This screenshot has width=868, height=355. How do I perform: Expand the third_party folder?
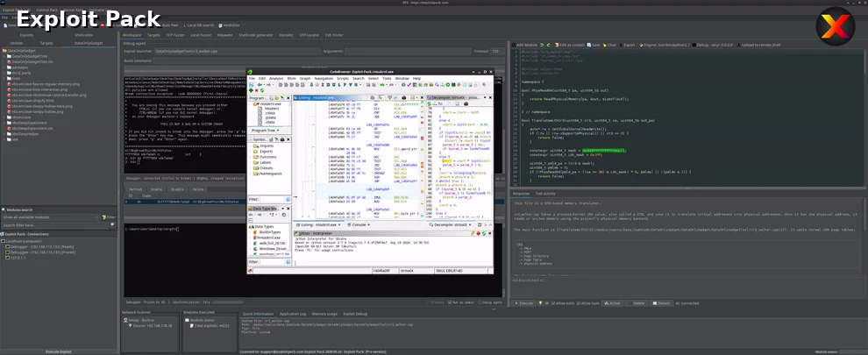(x=4, y=73)
